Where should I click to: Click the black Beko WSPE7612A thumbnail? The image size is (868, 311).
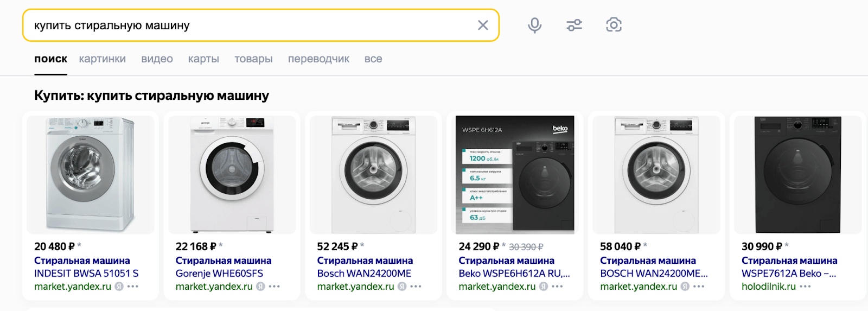797,175
